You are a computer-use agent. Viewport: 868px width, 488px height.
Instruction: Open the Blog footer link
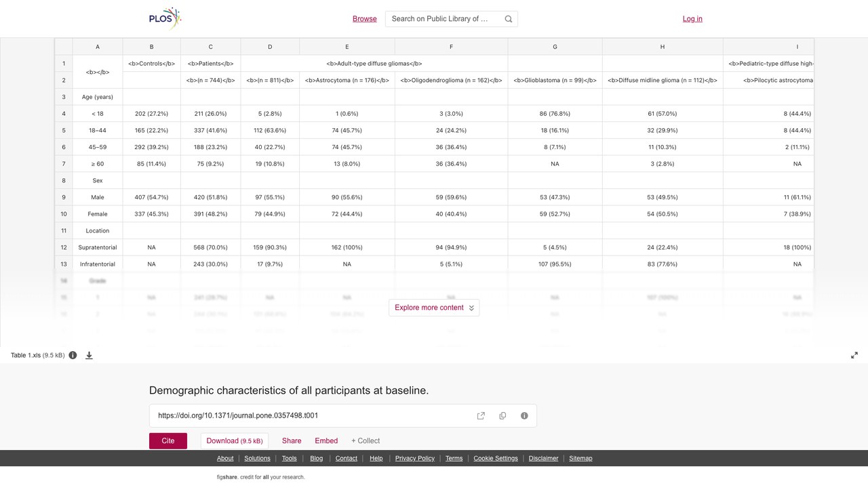pos(317,458)
